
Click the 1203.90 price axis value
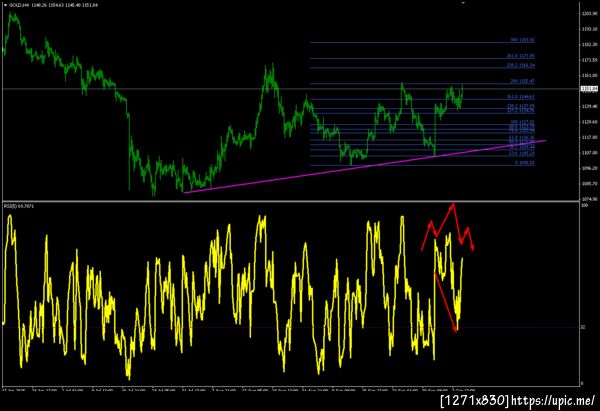point(589,13)
